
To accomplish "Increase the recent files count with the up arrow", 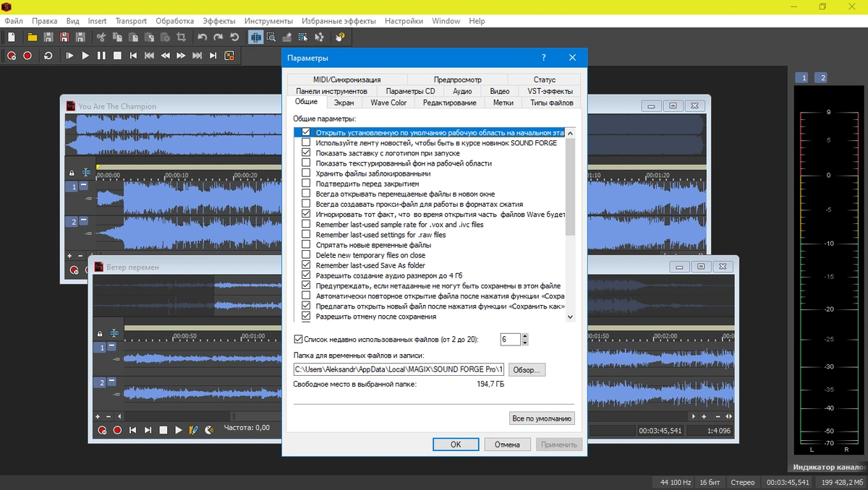I will pos(525,336).
